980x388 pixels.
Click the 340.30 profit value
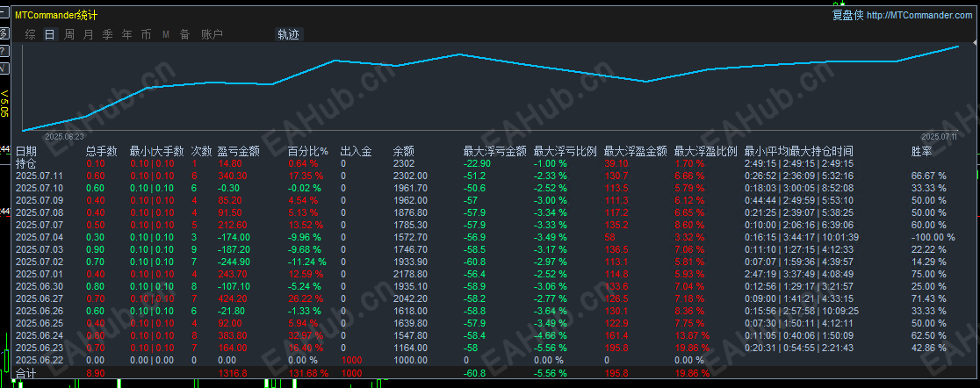coord(231,176)
